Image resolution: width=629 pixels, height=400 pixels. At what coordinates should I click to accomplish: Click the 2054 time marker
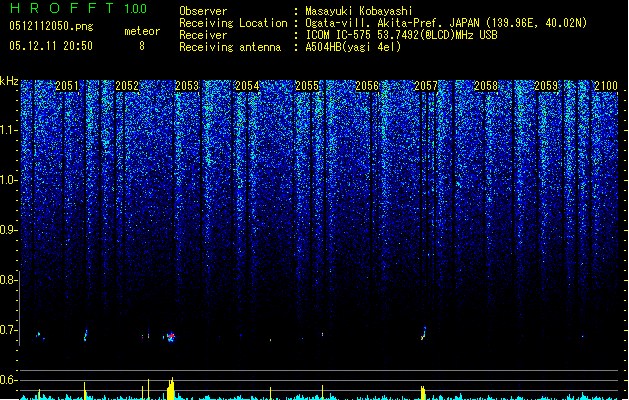pos(247,86)
